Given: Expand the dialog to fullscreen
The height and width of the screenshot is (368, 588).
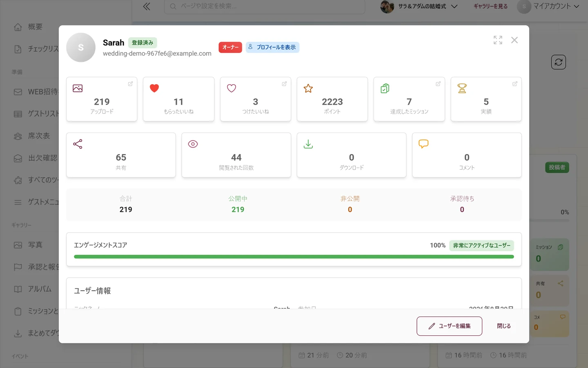Looking at the screenshot, I should pyautogui.click(x=498, y=40).
